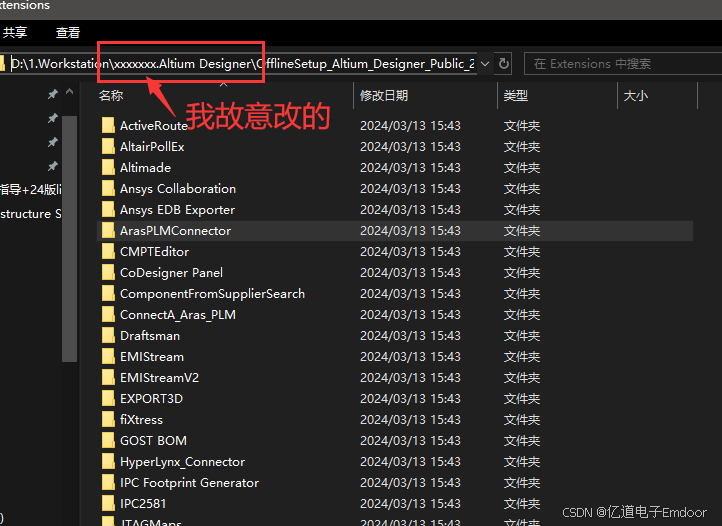Select the 'CMPTEditor' folder name

click(154, 251)
